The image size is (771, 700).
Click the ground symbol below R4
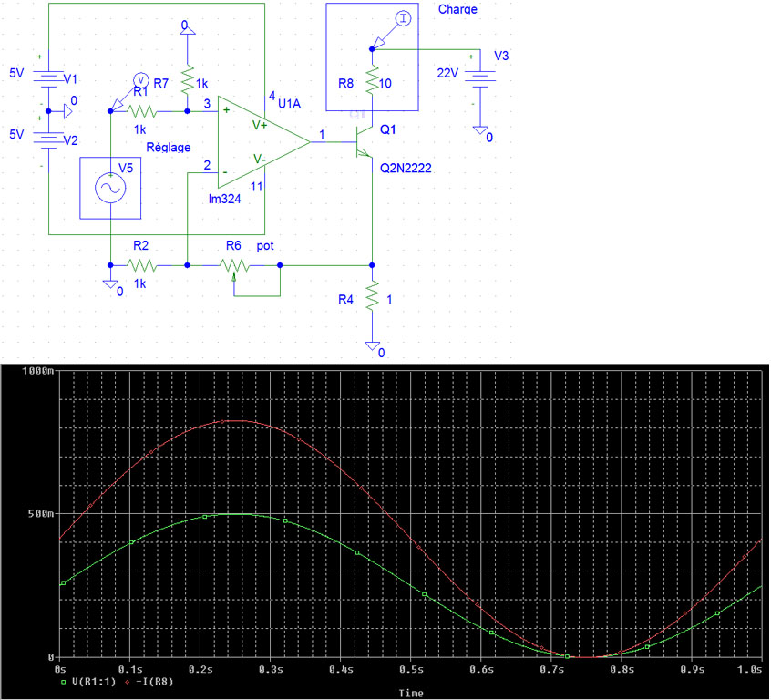(372, 345)
